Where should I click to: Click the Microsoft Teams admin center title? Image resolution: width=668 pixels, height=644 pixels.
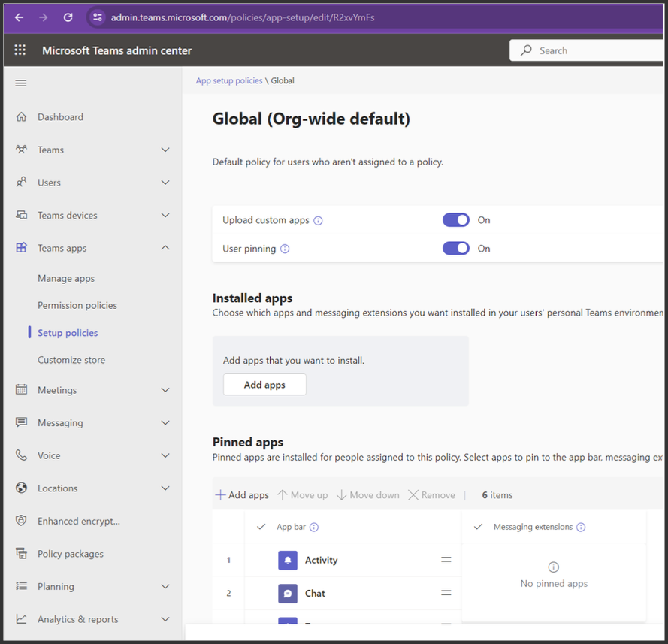coord(116,50)
